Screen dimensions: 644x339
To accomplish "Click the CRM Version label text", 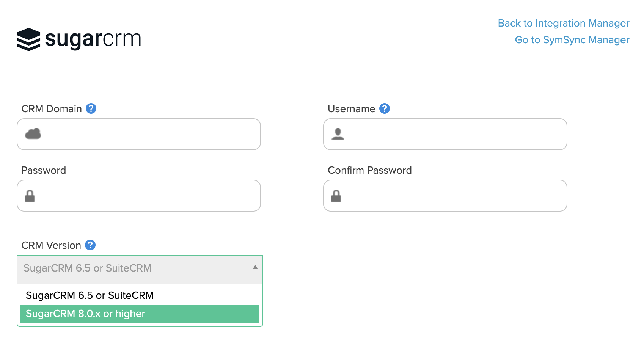I will (x=51, y=245).
